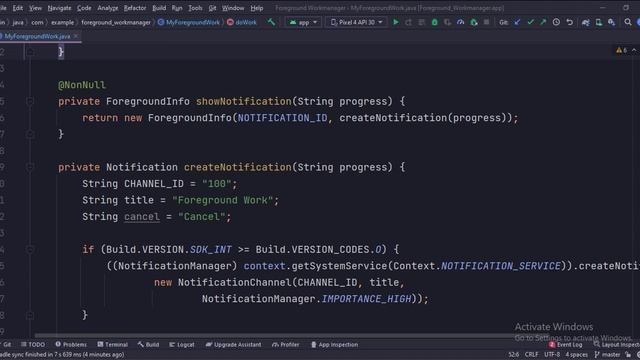Click fold end marker after showNotification body
Image resolution: width=640 pixels, height=360 pixels.
[30, 134]
